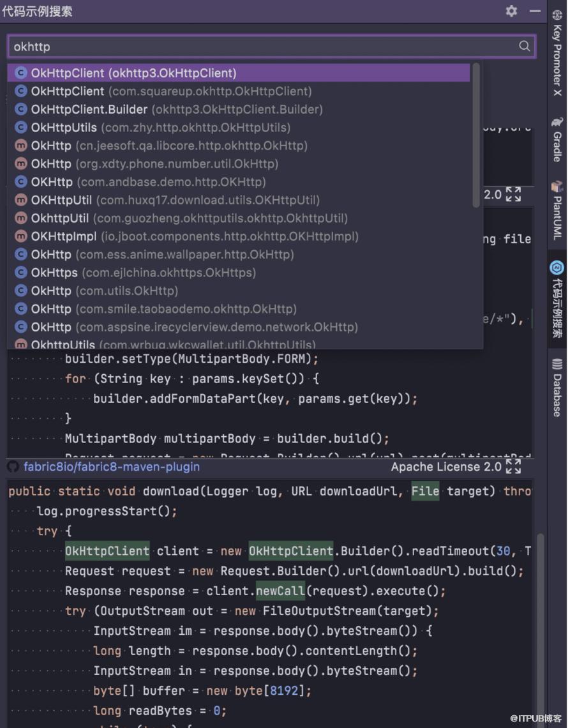
Task: Select the 代码示例搜索 sidebar tab
Action: tap(557, 299)
